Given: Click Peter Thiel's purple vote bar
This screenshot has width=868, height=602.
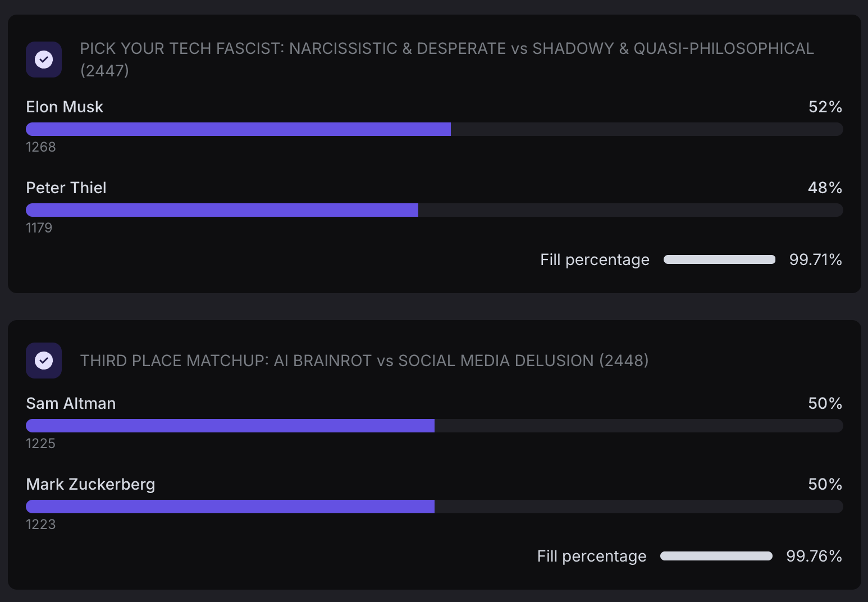Looking at the screenshot, I should [x=222, y=210].
